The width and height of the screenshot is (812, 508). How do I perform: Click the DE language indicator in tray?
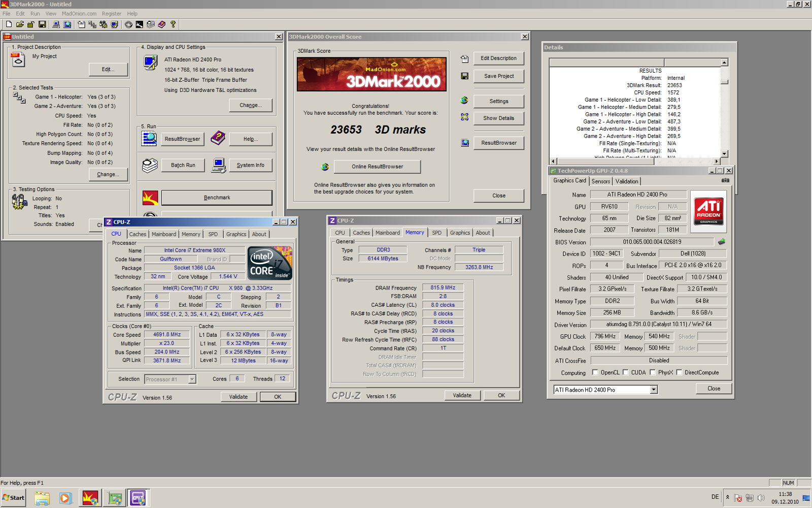click(715, 497)
